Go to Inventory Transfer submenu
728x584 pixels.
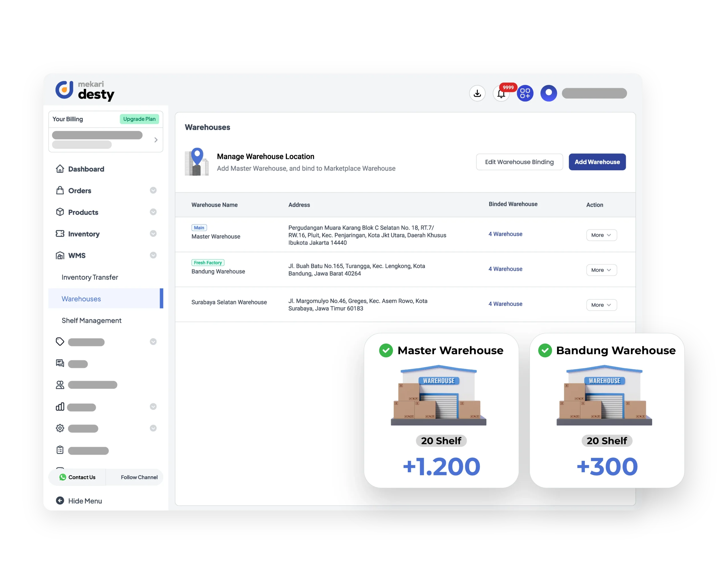tap(90, 277)
